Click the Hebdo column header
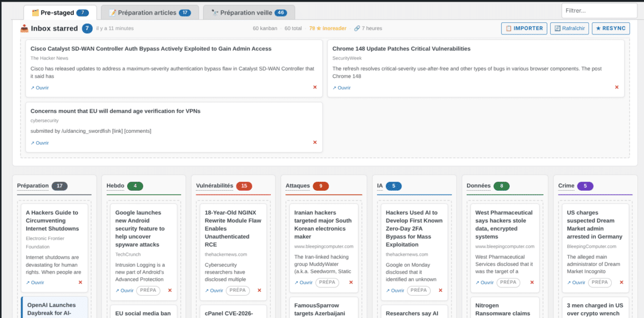644x318 pixels. tap(115, 186)
